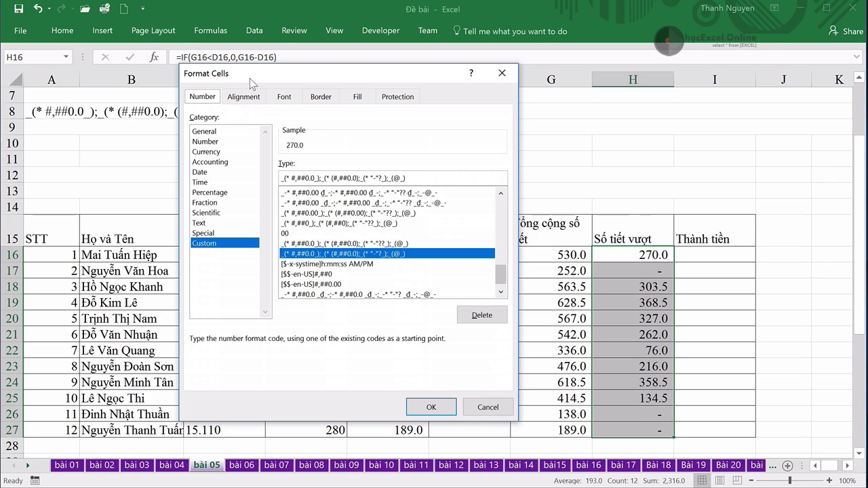Screen dimensions: 868x488
Task: Click OK to apply the number format
Action: (431, 407)
